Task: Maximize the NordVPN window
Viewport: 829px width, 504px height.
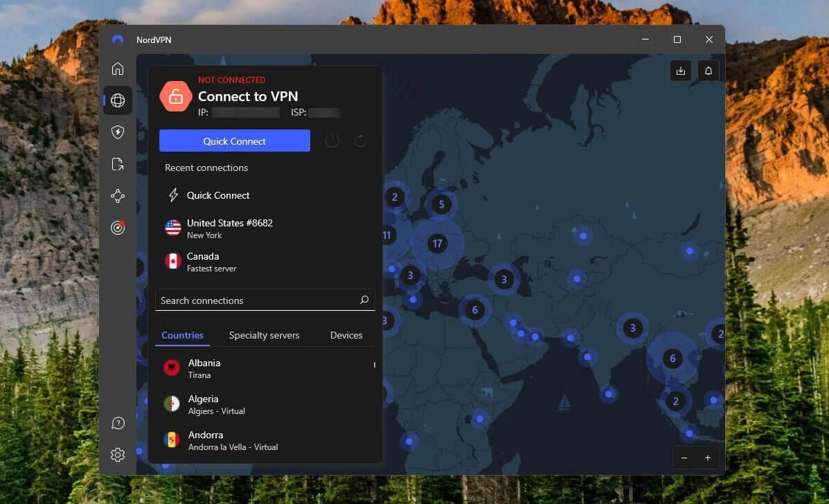Action: (677, 39)
